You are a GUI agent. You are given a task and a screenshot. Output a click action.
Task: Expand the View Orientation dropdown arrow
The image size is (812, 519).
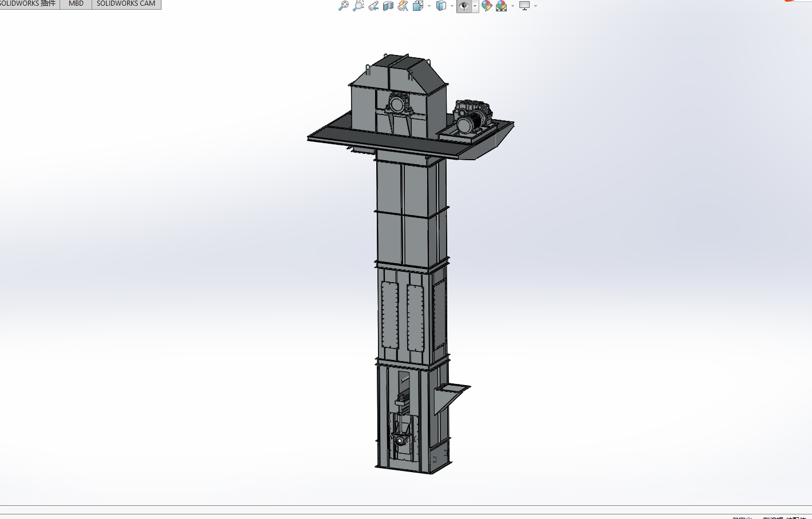429,6
